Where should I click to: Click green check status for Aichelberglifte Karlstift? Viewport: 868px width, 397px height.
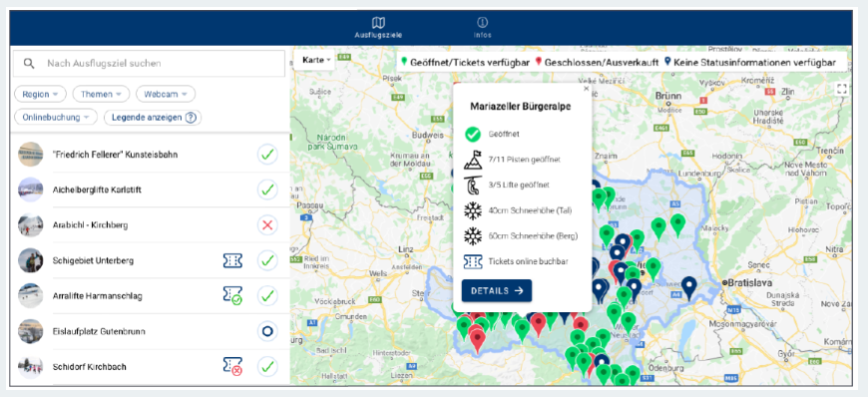pyautogui.click(x=268, y=190)
